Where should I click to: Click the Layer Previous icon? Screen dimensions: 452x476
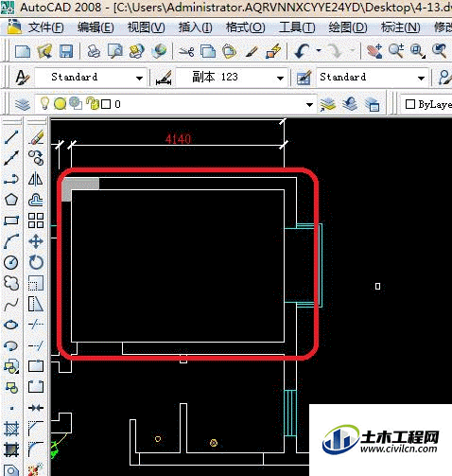(x=350, y=104)
